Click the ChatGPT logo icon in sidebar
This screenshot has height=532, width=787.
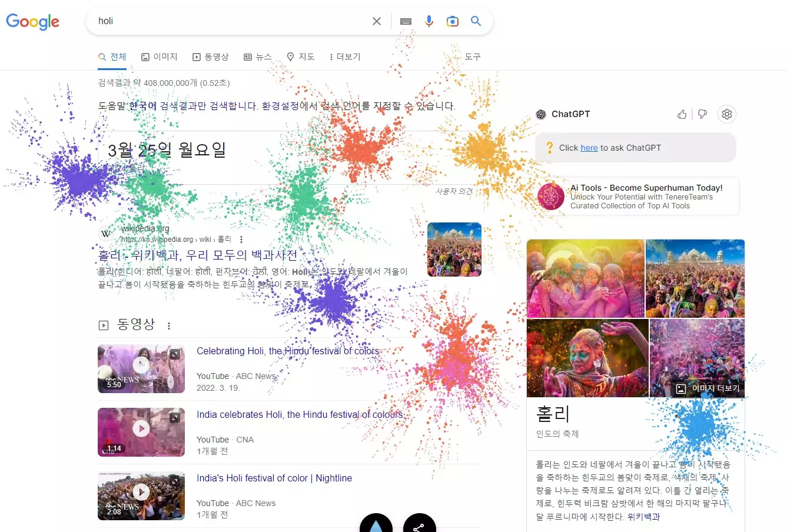point(541,114)
